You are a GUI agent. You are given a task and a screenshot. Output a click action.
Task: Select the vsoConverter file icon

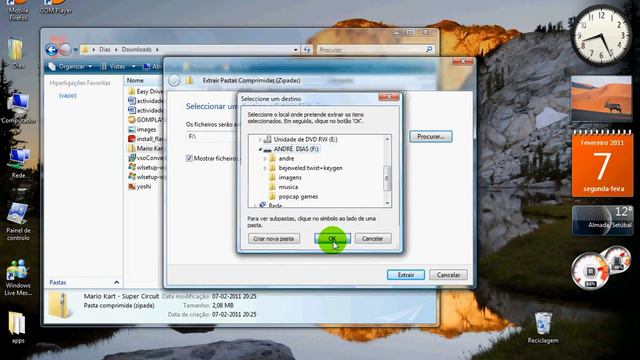pos(131,158)
